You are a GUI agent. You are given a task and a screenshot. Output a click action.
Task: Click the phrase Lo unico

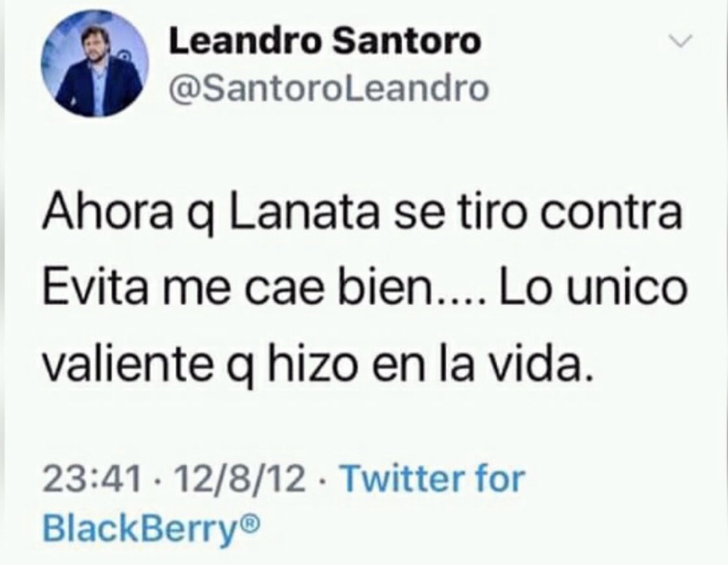[x=593, y=289]
